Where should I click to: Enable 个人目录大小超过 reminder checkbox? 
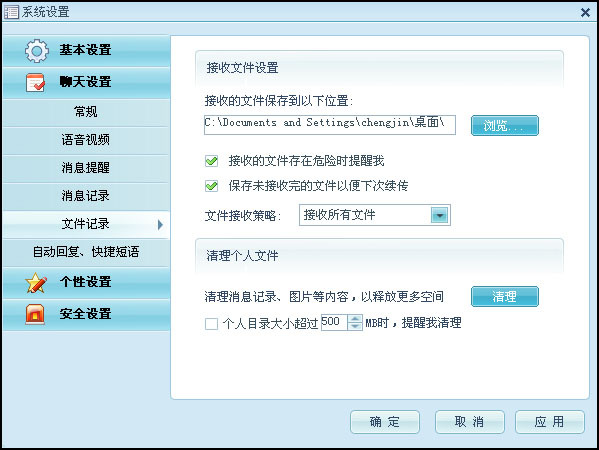pyautogui.click(x=211, y=324)
